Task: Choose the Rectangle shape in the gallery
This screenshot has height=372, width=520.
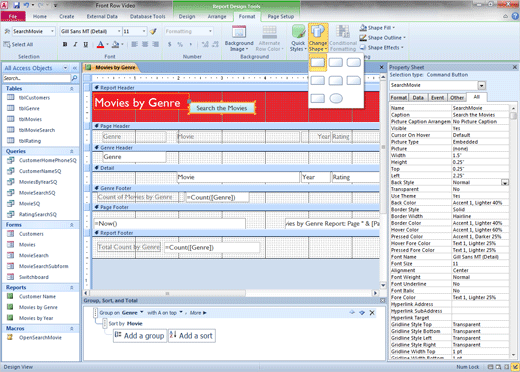Action: (x=317, y=62)
